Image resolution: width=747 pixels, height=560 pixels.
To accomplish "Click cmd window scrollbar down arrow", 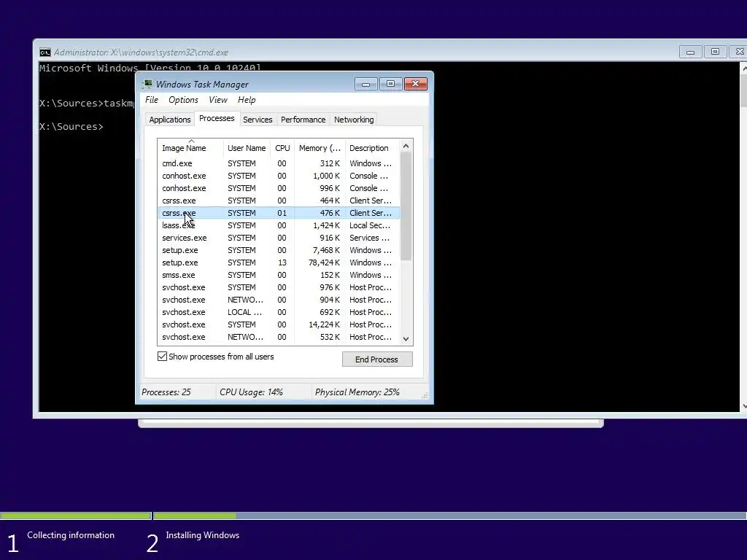I will [743, 406].
